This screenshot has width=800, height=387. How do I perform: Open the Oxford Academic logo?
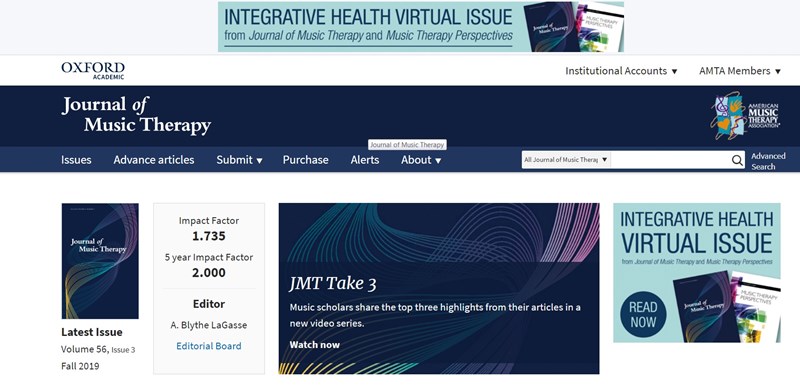click(93, 70)
